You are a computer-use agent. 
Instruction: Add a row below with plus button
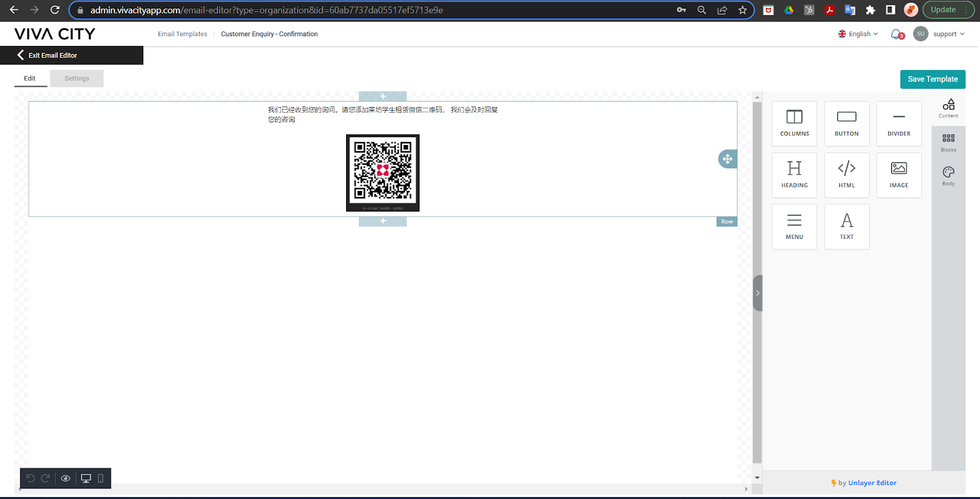383,221
